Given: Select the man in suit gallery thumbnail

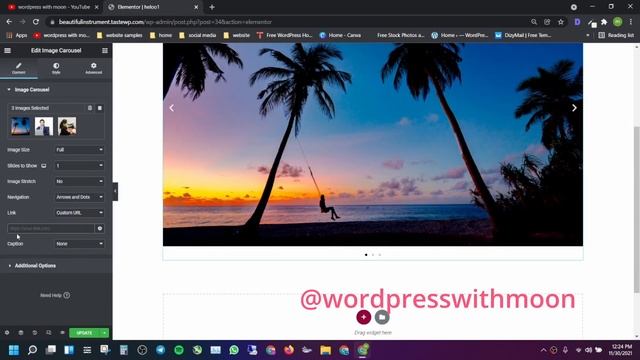Looking at the screenshot, I should coord(44,126).
